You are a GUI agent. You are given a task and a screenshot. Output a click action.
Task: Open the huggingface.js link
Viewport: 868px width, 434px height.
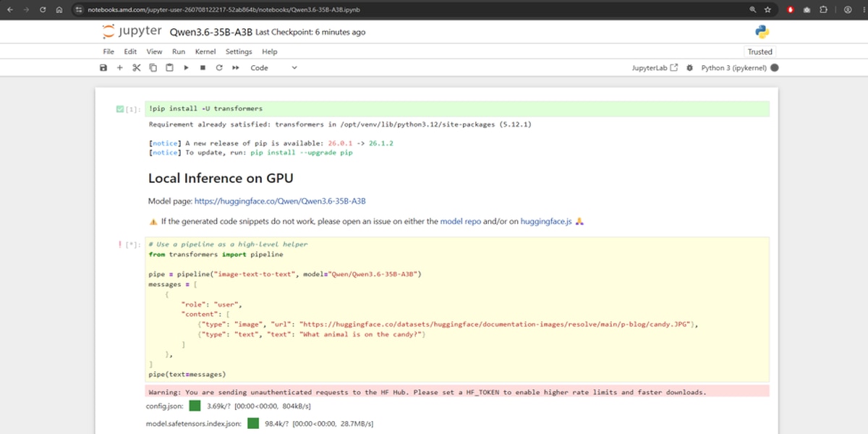tap(546, 221)
